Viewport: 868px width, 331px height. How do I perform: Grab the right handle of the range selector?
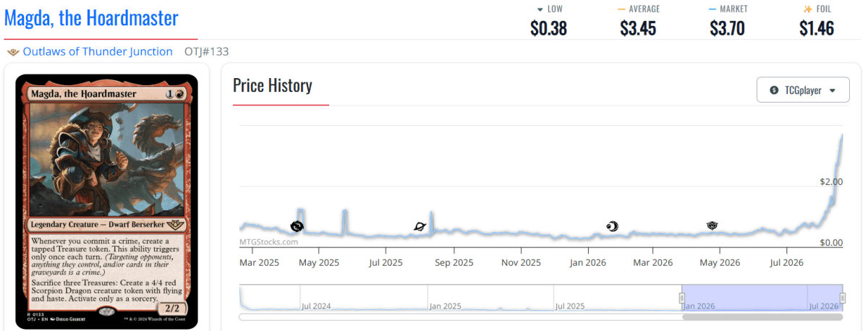(843, 298)
